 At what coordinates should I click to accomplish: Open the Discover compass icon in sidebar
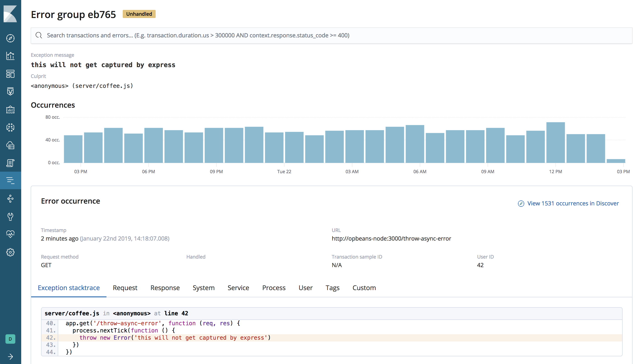(x=10, y=39)
